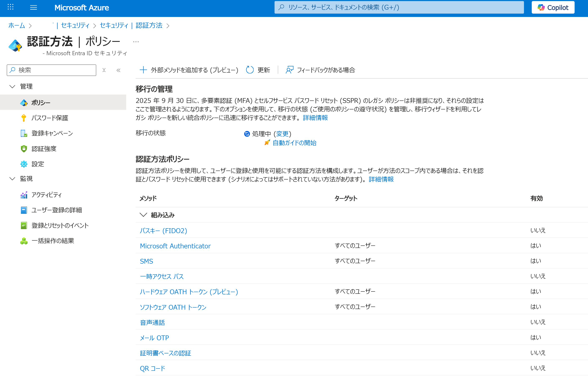Open パスワード保護 in the sidebar
The image size is (588, 376).
(50, 118)
